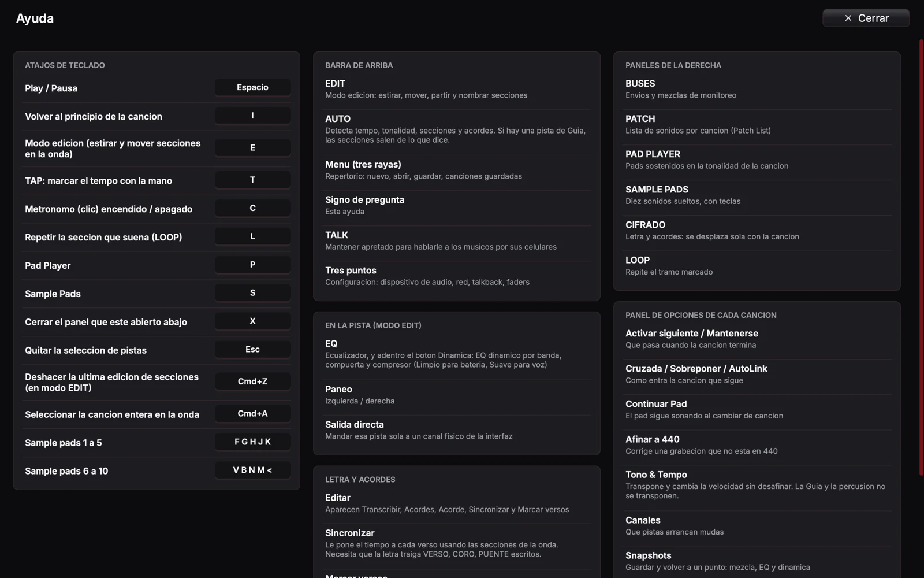Close the Ayuda help screen with Cerrar
Screen dimensions: 924x578
click(866, 18)
